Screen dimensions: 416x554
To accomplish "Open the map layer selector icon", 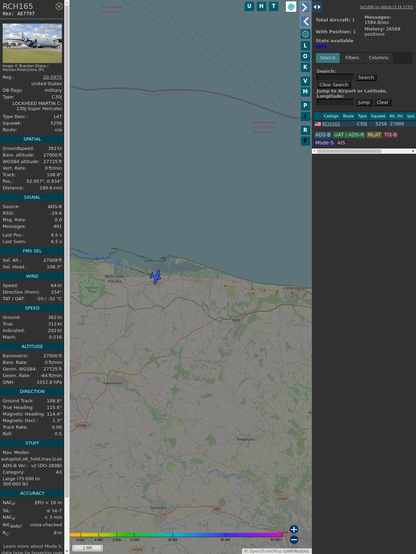I will click(x=291, y=6).
